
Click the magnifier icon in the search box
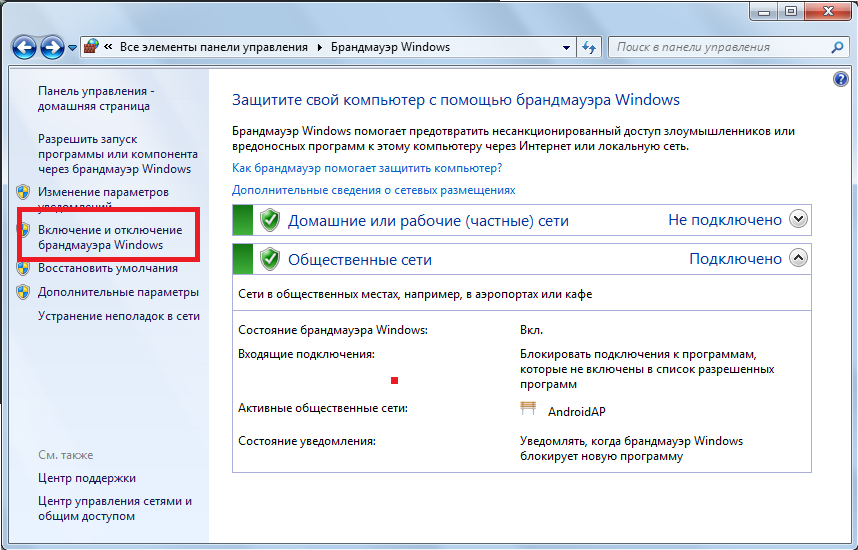tap(836, 47)
